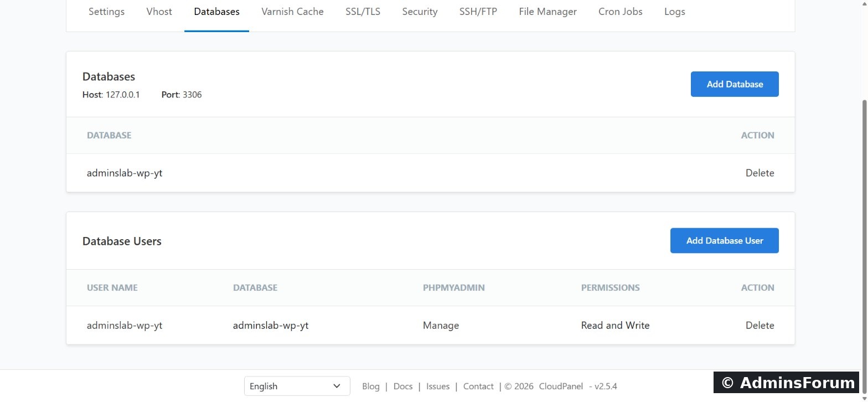
Task: Open phpMyAdmin via the Manage link
Action: click(x=441, y=325)
